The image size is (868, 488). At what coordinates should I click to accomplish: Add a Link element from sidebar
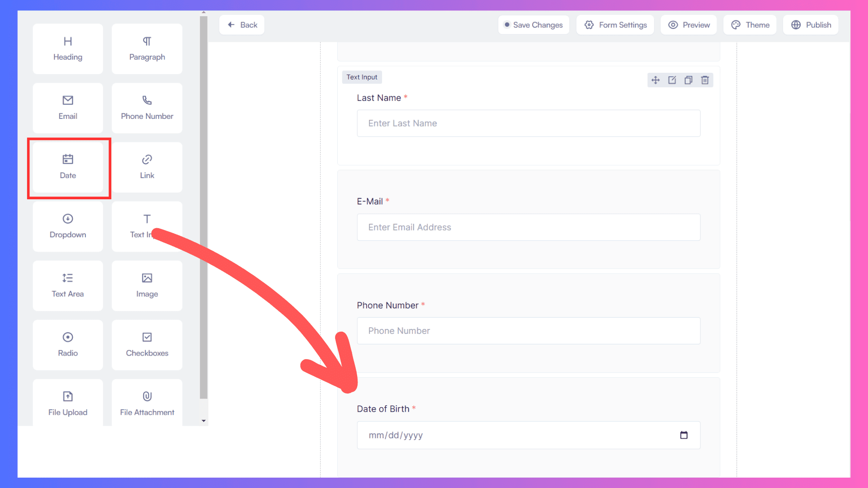(147, 167)
